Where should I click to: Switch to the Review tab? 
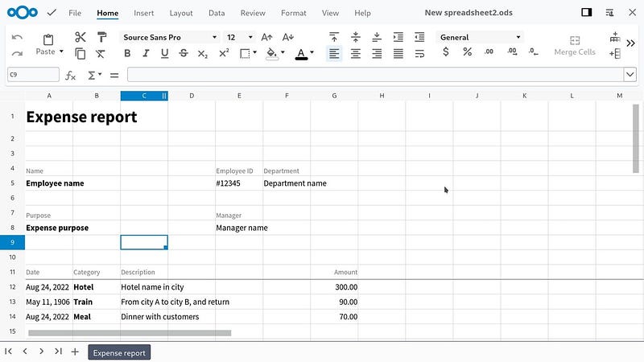point(253,13)
